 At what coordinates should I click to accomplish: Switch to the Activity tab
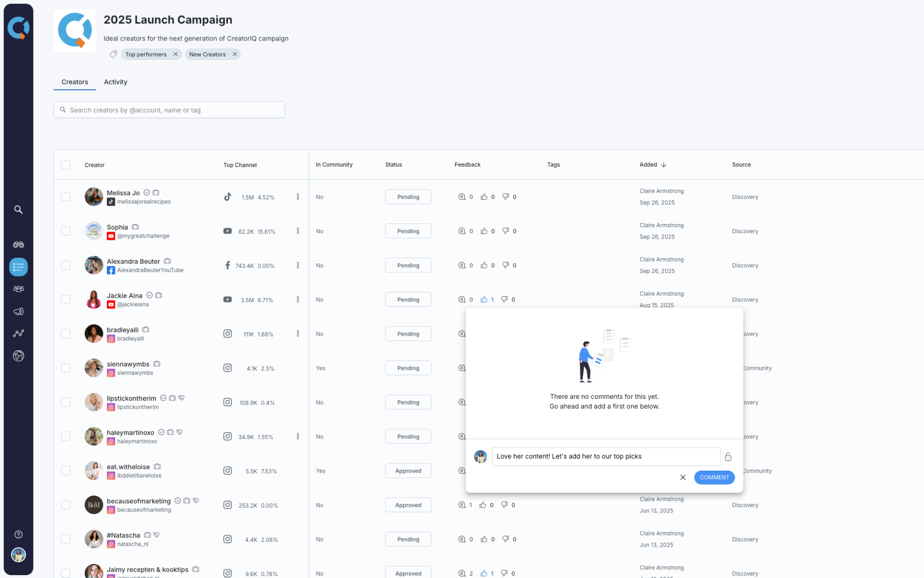coord(115,82)
